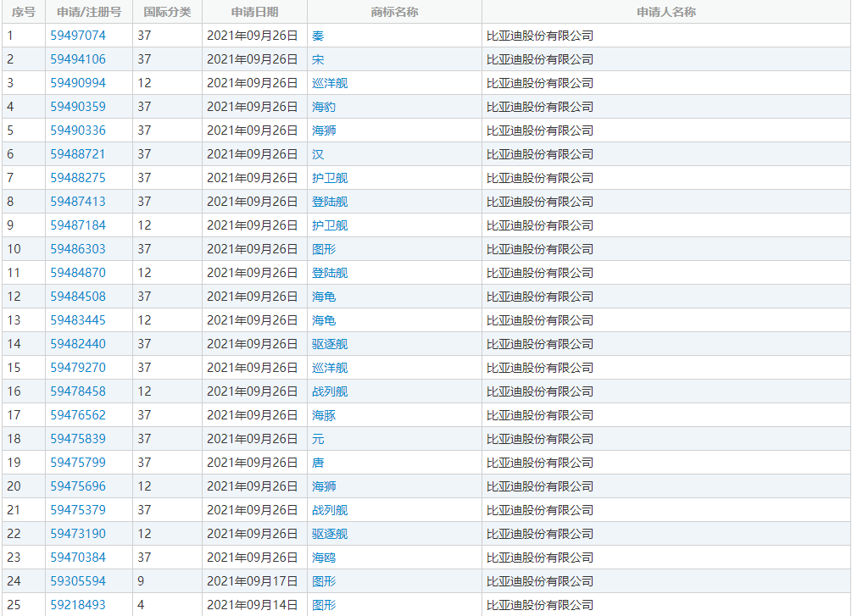Open registration number 59475799

[78, 463]
